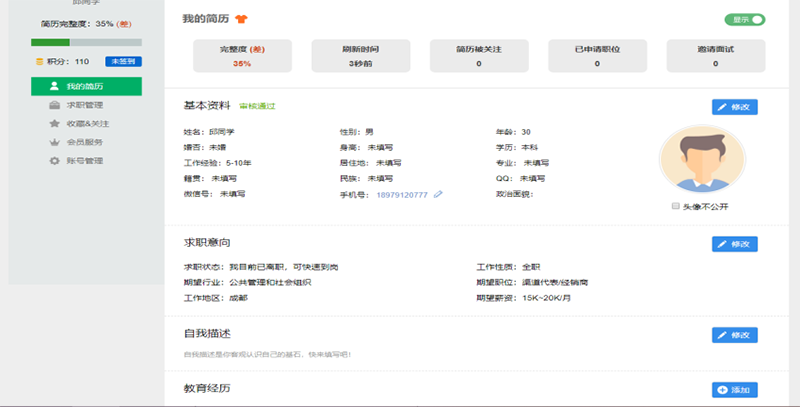The width and height of the screenshot is (800, 407).
Task: Click the briefcase icon for 求职管理
Action: click(x=54, y=105)
